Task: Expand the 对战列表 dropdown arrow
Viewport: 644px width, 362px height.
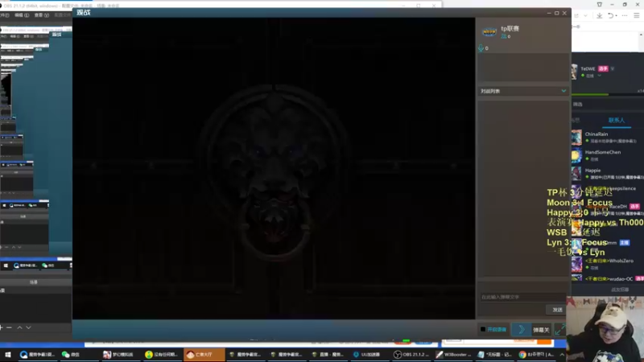Action: [563, 91]
